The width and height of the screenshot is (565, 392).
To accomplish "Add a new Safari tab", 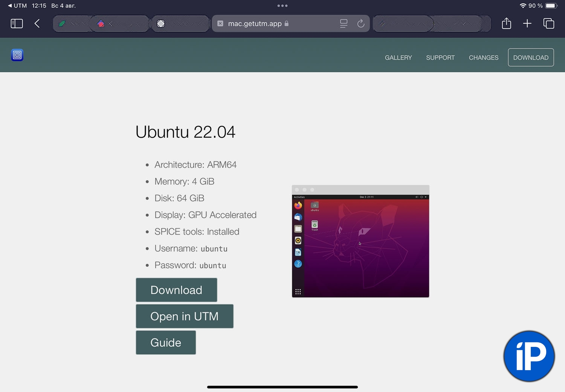I will coord(527,24).
